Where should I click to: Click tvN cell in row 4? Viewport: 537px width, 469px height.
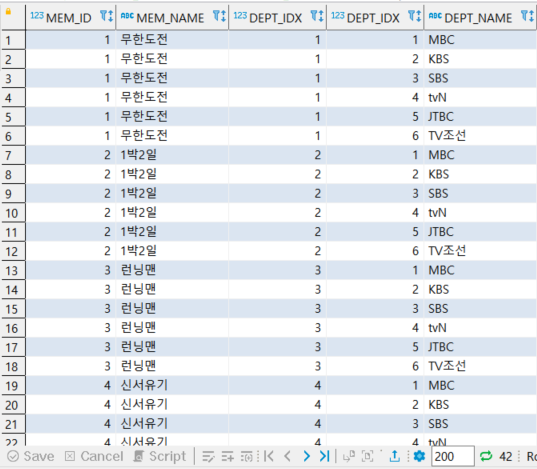(480, 97)
